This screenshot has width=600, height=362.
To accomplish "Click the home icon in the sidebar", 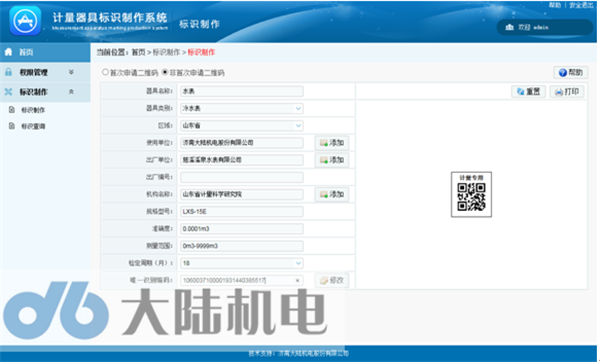I will tap(8, 52).
